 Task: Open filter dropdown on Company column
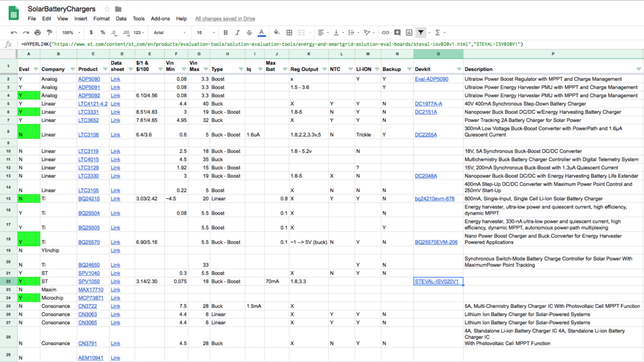(73, 69)
